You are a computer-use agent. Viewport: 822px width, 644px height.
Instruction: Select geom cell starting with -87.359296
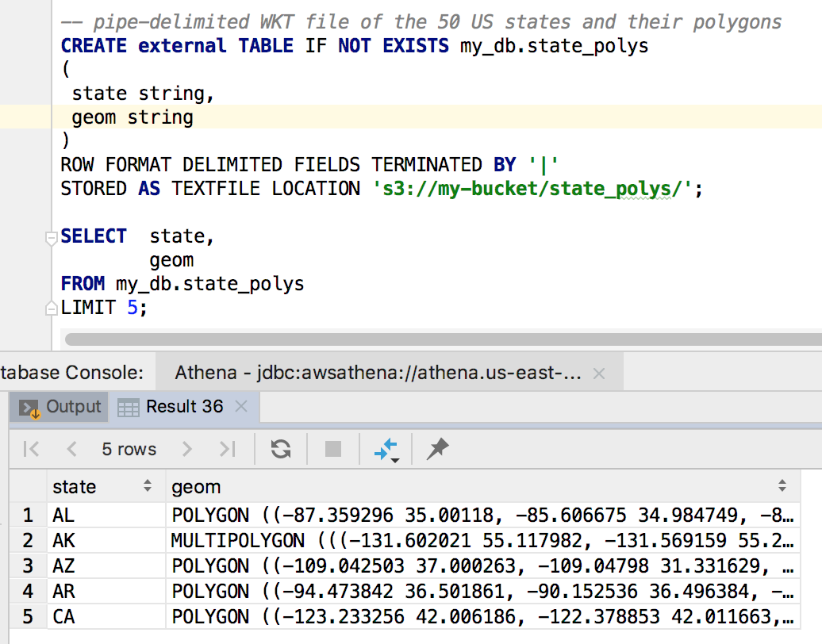coord(483,515)
